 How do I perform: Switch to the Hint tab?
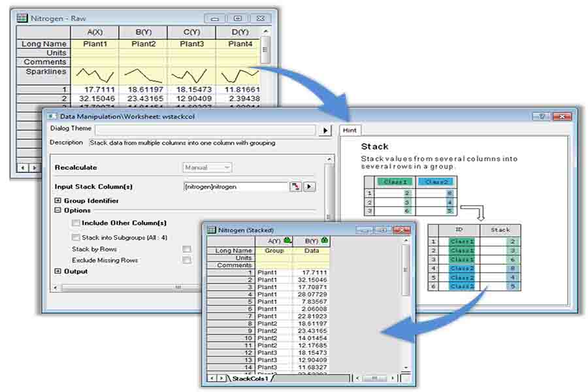click(x=350, y=130)
